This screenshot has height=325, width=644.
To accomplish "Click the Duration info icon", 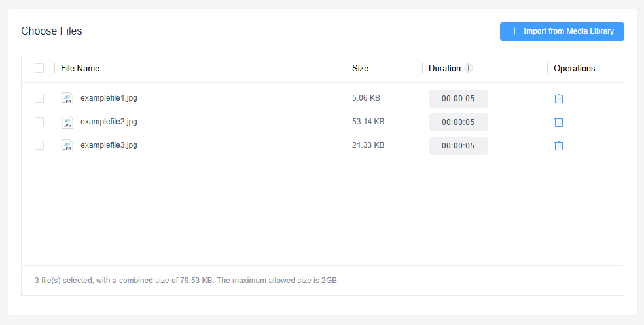I will [469, 68].
